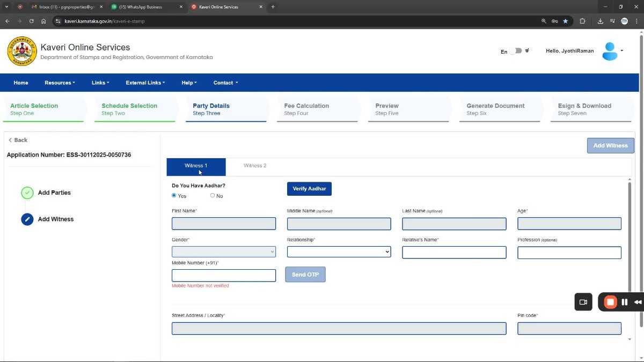Screen dimensions: 644x362
Task: Click the Verify Aadhar button
Action: (x=309, y=189)
